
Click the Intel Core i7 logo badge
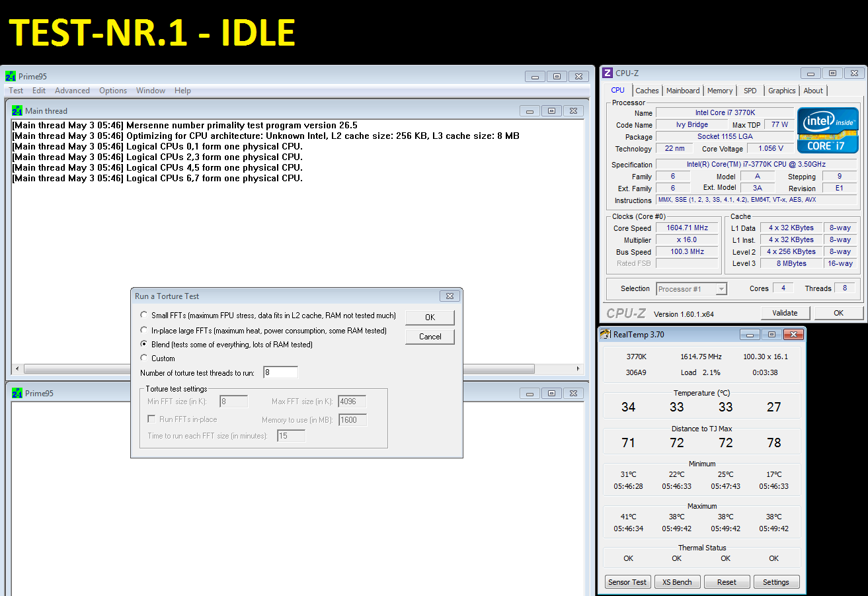coord(828,130)
